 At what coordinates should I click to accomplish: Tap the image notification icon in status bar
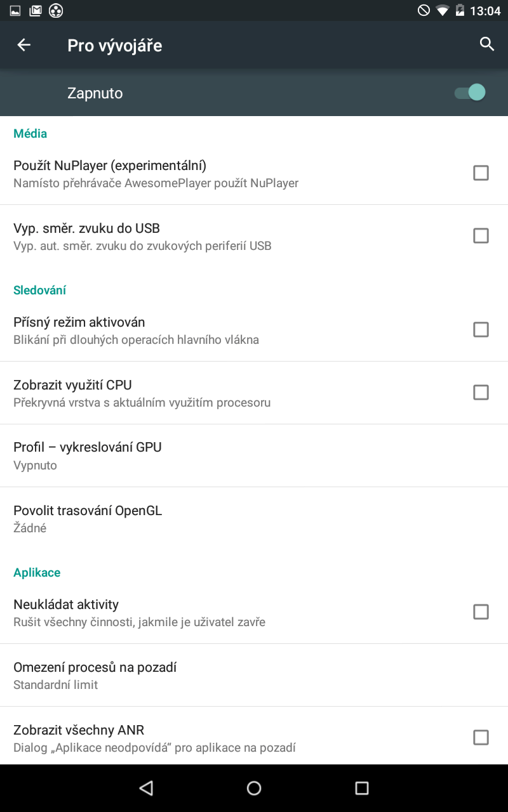(x=15, y=10)
